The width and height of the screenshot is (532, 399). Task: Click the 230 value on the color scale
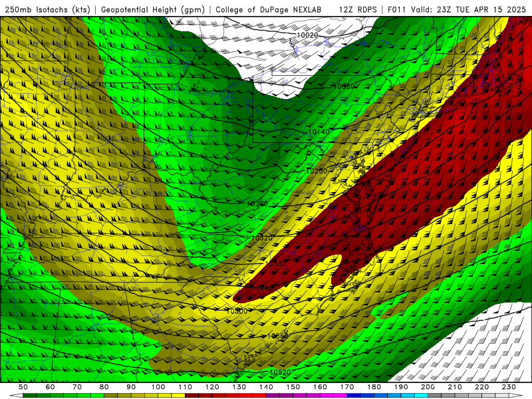click(509, 387)
